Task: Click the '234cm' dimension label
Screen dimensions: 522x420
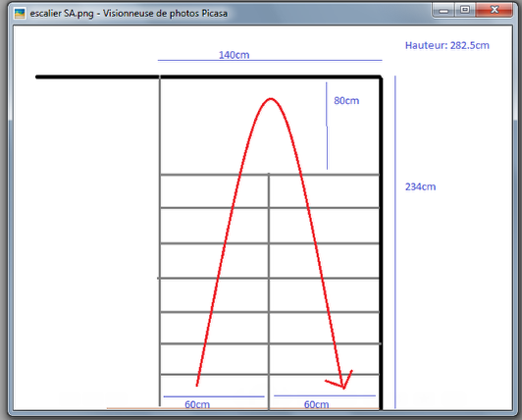Action: tap(421, 186)
